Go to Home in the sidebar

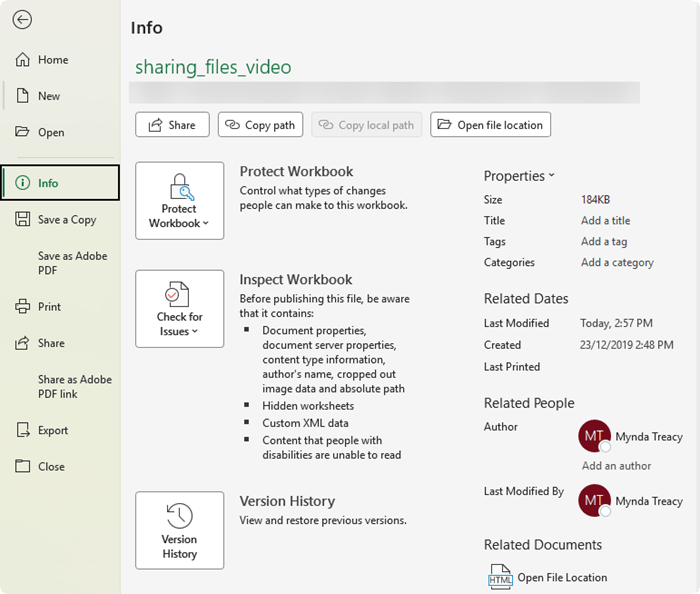[x=60, y=60]
